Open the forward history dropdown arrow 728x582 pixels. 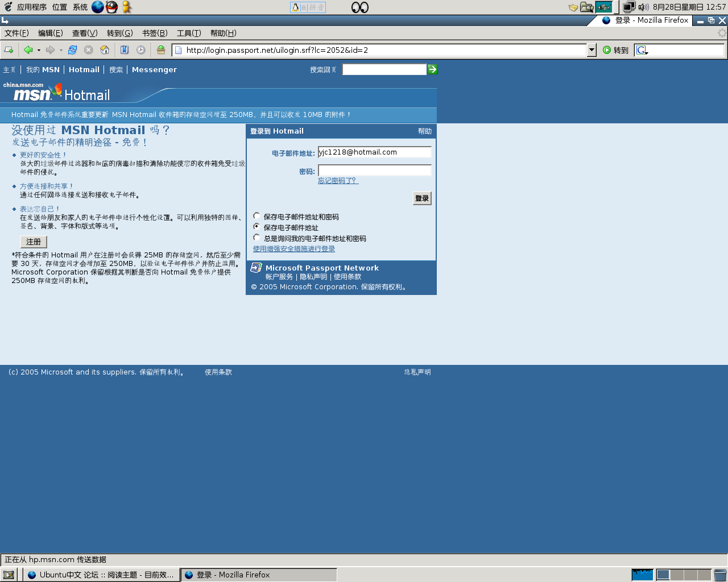(61, 50)
